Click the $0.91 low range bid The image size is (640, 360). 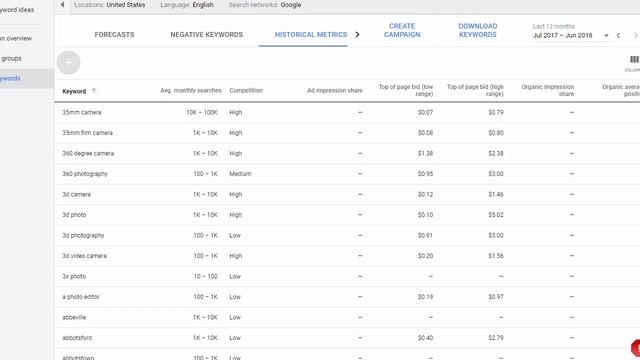425,236
